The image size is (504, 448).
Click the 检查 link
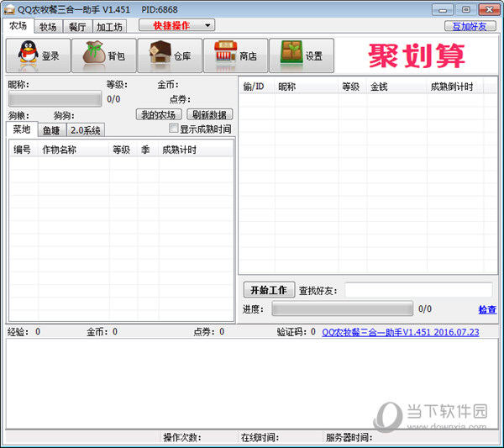click(x=487, y=309)
